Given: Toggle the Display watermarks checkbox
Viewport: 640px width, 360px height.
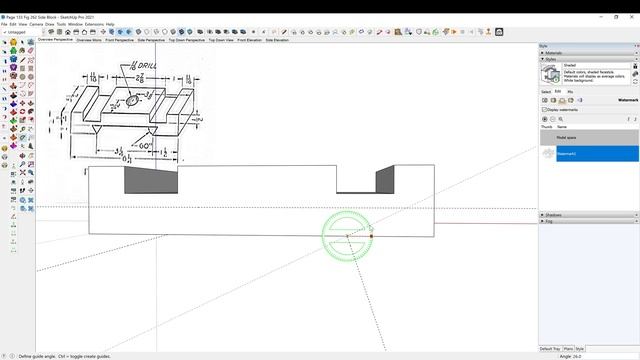Looking at the screenshot, I should click(544, 109).
